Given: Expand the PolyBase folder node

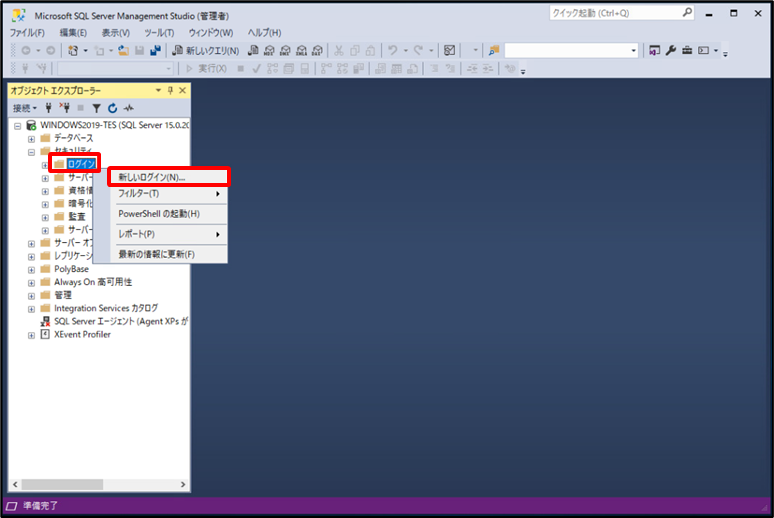Looking at the screenshot, I should 31,270.
